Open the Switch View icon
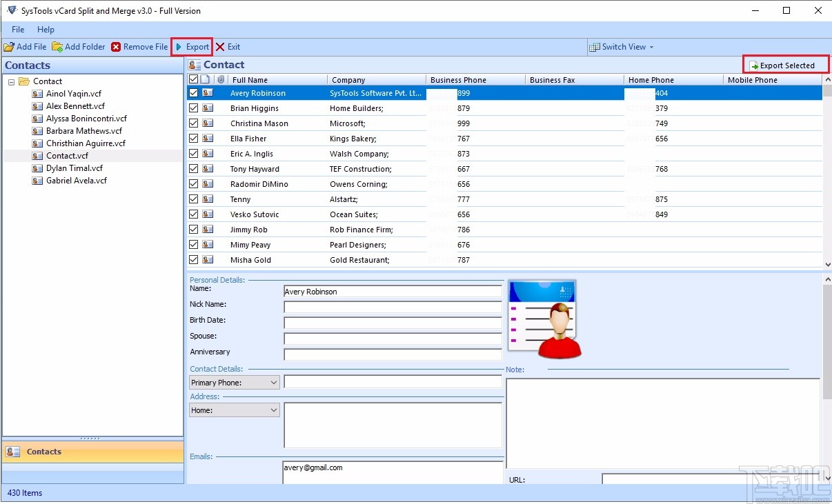 click(x=594, y=46)
